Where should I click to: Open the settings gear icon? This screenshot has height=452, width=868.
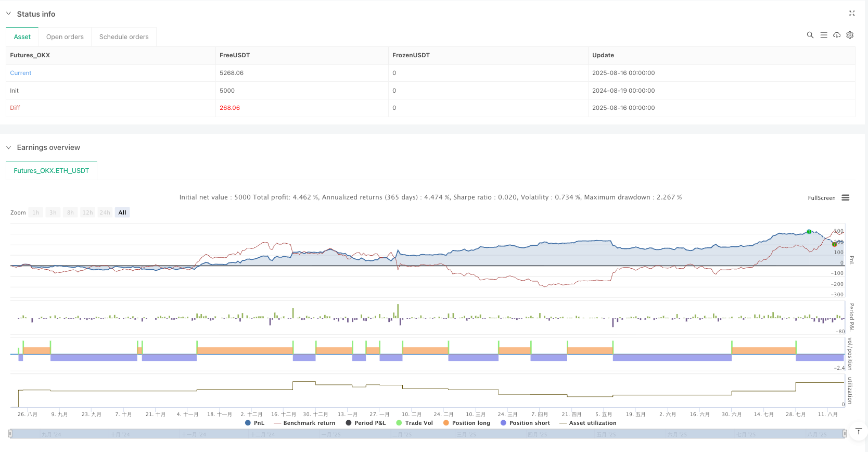click(850, 35)
